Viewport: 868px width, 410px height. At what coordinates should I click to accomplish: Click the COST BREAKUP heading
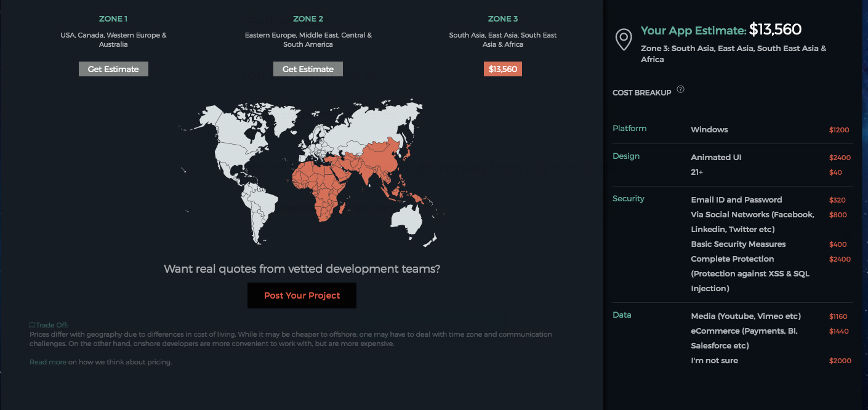pyautogui.click(x=641, y=93)
